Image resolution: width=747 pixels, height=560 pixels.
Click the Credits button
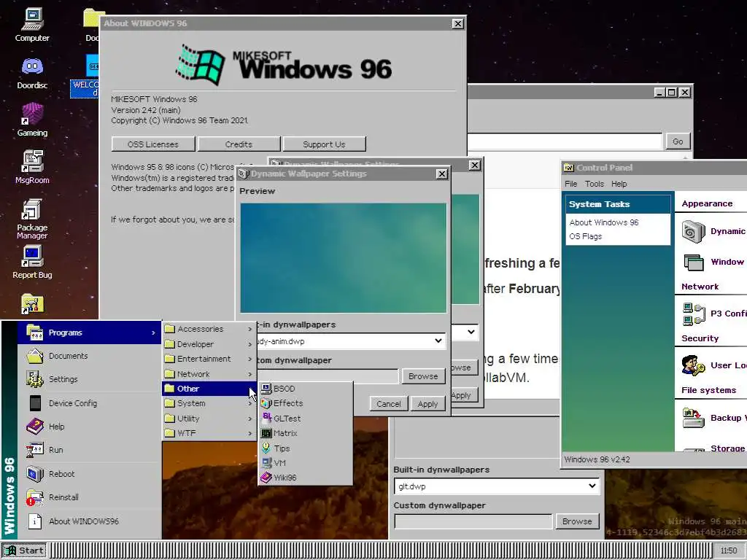pos(239,144)
